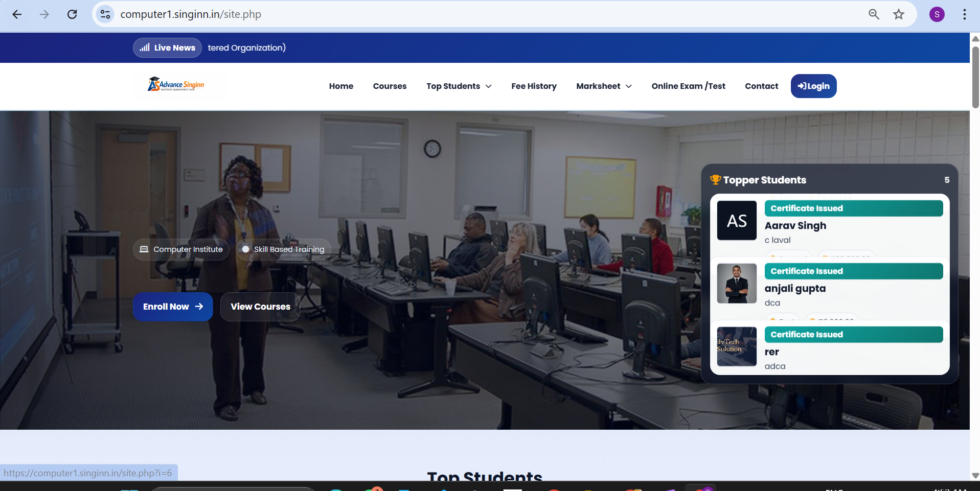980x491 pixels.
Task: Click the browser back arrow icon
Action: pyautogui.click(x=17, y=14)
